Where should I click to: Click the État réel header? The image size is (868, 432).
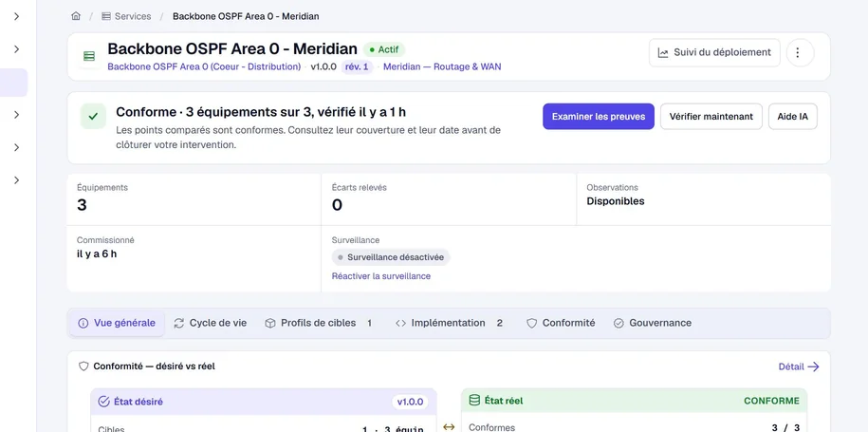(x=634, y=401)
